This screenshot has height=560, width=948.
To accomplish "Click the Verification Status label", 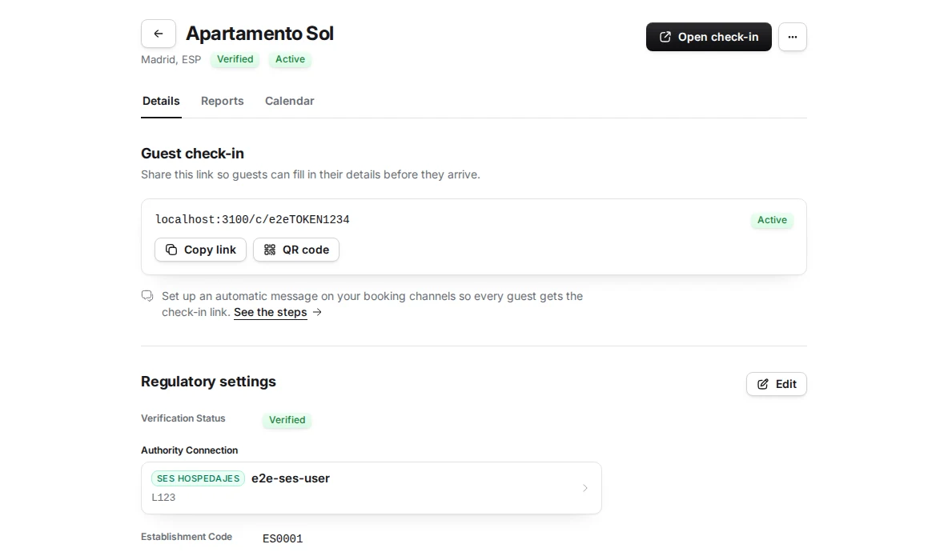I will click(x=183, y=418).
